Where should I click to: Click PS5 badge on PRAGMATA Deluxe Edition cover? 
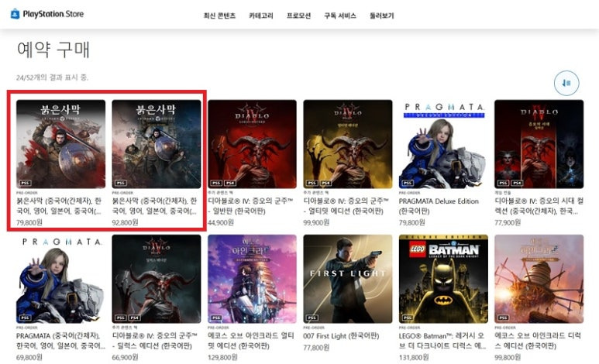coord(408,183)
